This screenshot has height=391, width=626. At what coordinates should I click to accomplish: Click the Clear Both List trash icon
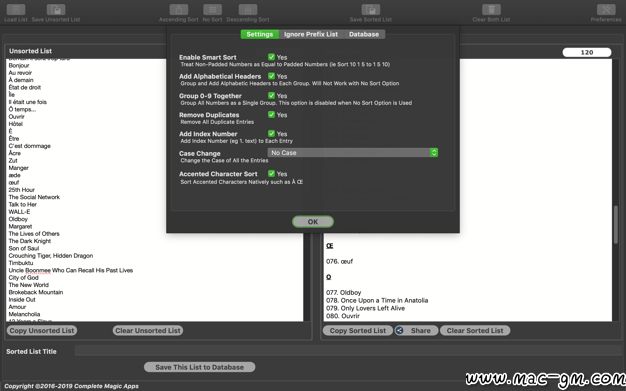(491, 10)
